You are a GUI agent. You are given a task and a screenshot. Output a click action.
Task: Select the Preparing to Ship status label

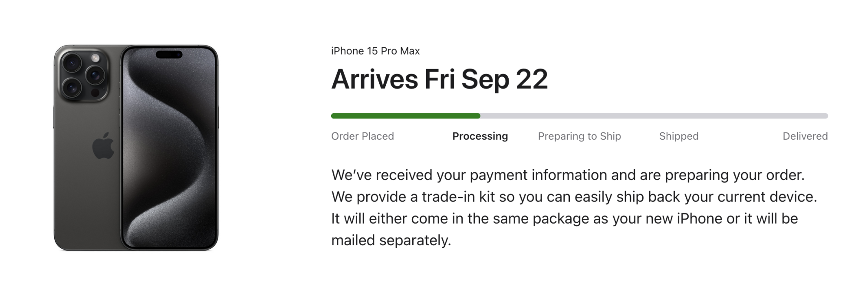click(x=579, y=136)
